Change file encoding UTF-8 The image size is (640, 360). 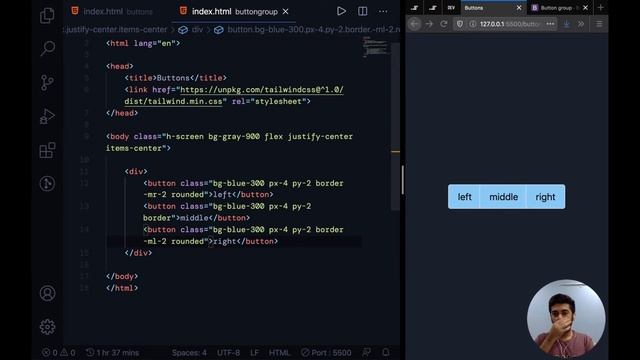coord(228,353)
